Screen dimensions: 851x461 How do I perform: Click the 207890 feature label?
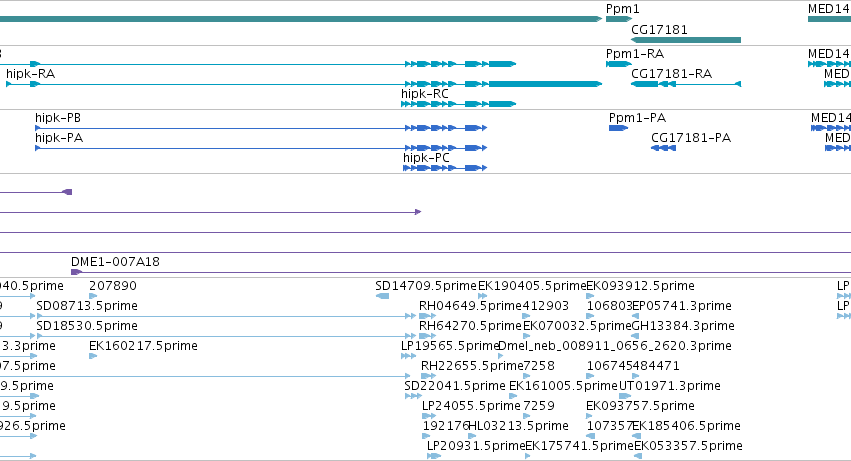tap(113, 286)
